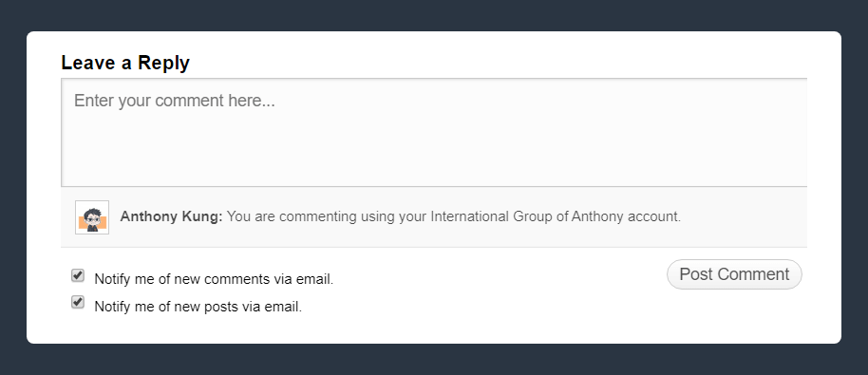
Task: Click 'Notify me of new posts via email' label
Action: (x=198, y=307)
